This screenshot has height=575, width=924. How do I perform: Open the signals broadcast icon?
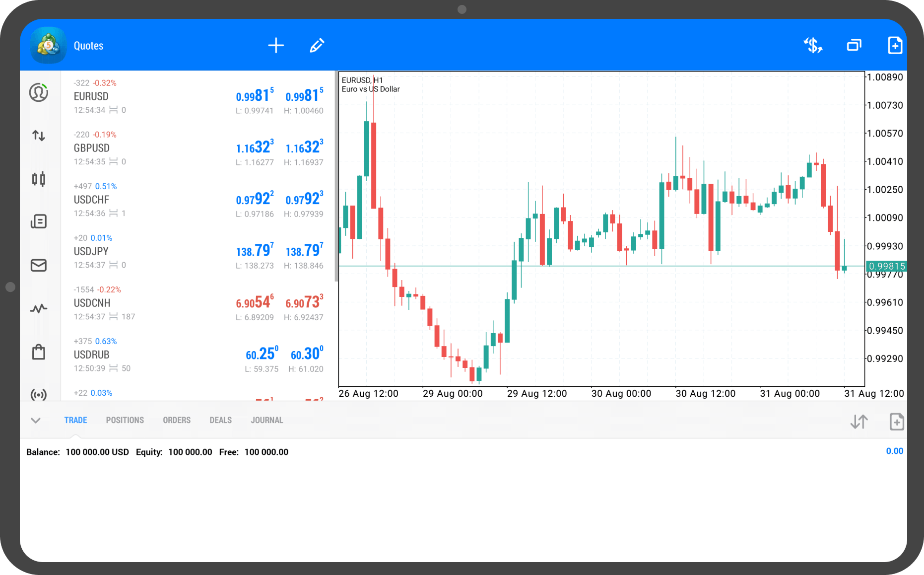(39, 394)
